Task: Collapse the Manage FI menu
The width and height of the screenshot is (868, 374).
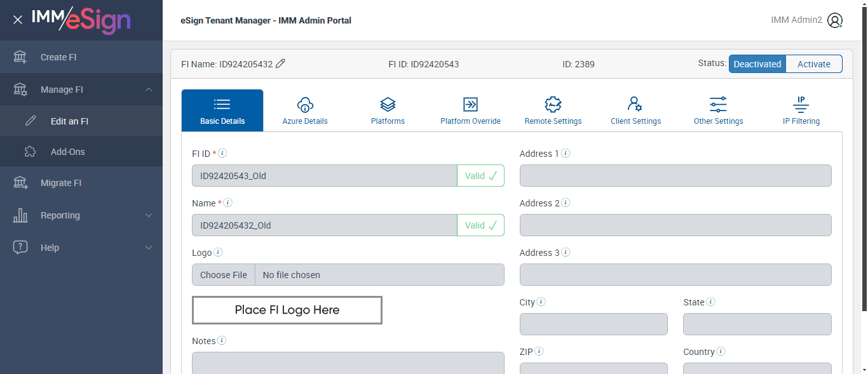Action: click(149, 90)
